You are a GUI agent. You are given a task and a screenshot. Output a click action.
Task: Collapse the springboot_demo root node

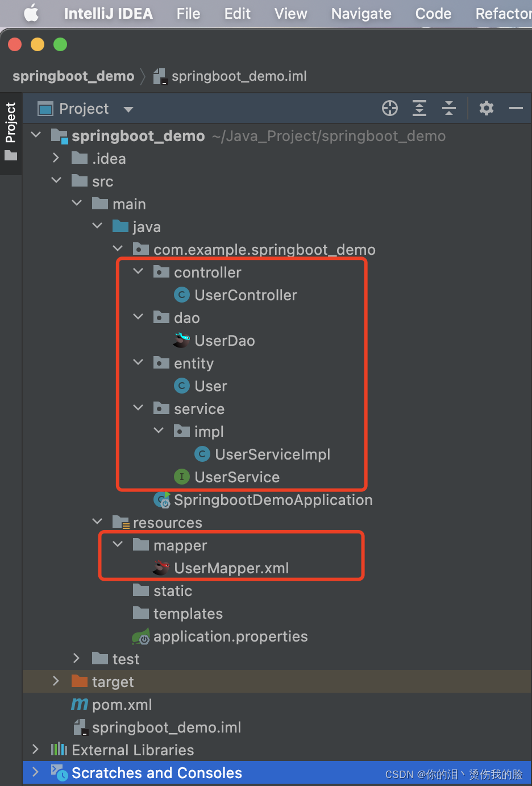pos(36,135)
